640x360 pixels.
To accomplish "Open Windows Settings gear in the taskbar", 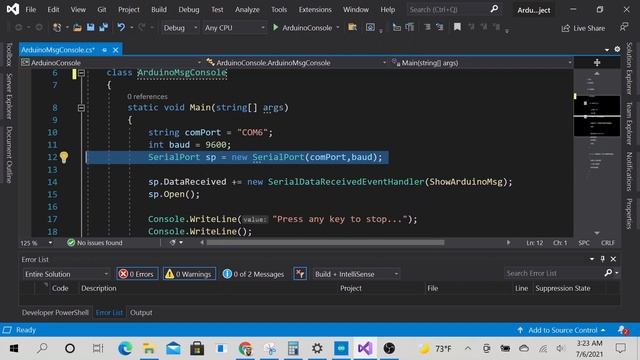I will pyautogui.click(x=317, y=348).
